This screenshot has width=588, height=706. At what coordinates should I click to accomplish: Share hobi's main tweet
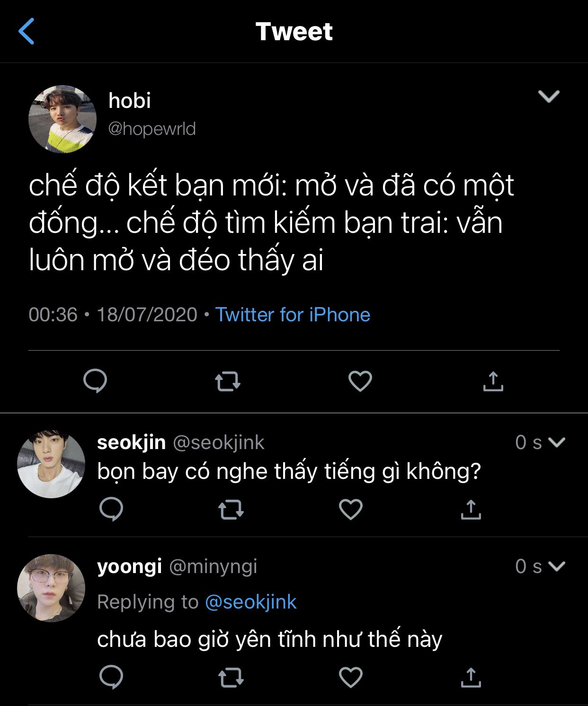[x=493, y=381]
